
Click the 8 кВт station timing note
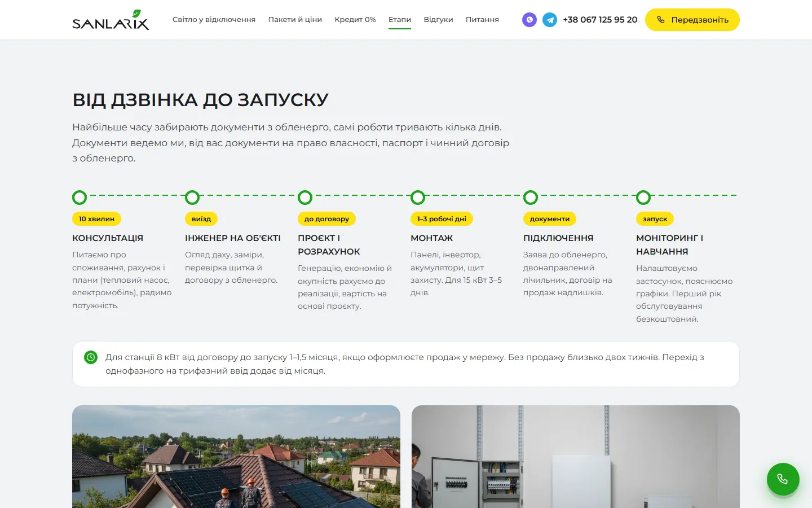[x=406, y=364]
